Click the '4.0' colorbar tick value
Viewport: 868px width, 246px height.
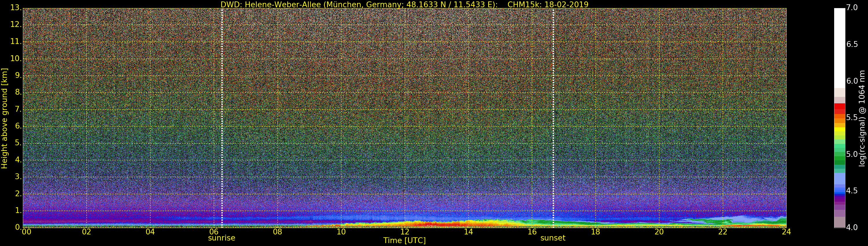(852, 227)
